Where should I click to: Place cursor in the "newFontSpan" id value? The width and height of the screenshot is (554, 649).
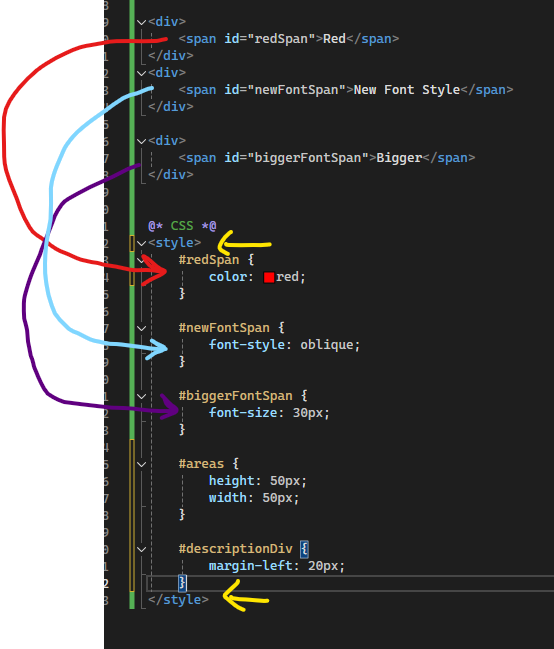tap(296, 90)
